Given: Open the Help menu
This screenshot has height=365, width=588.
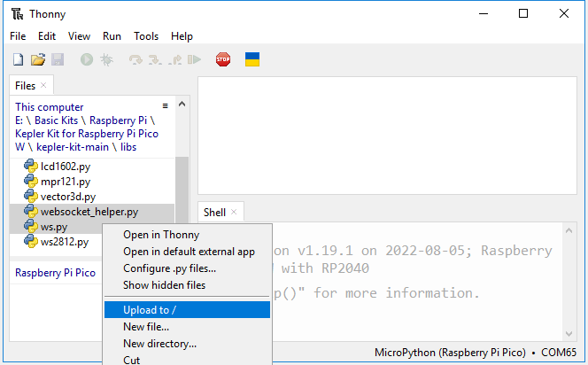Looking at the screenshot, I should click(182, 36).
